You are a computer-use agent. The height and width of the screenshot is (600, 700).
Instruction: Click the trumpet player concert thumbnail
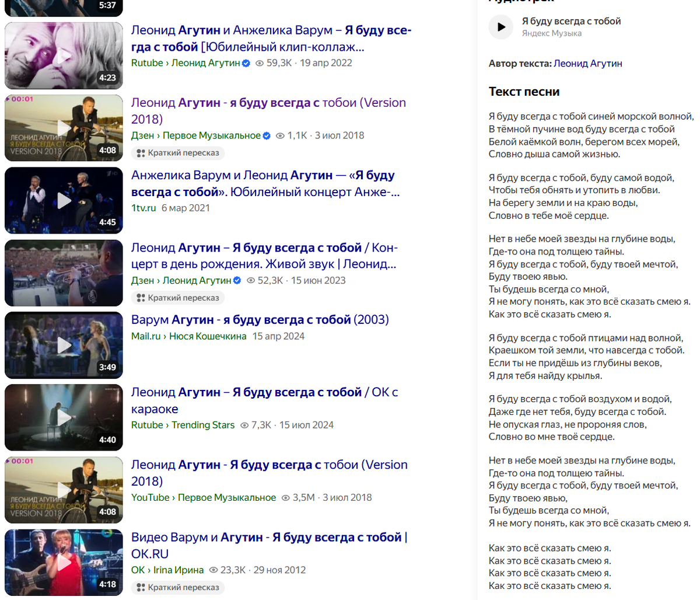(x=64, y=273)
